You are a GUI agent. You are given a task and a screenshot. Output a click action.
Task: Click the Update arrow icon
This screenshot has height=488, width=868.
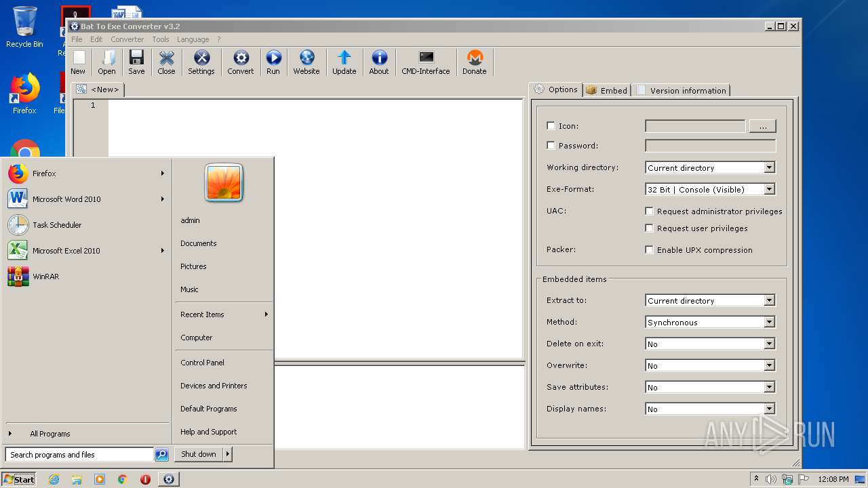click(344, 58)
